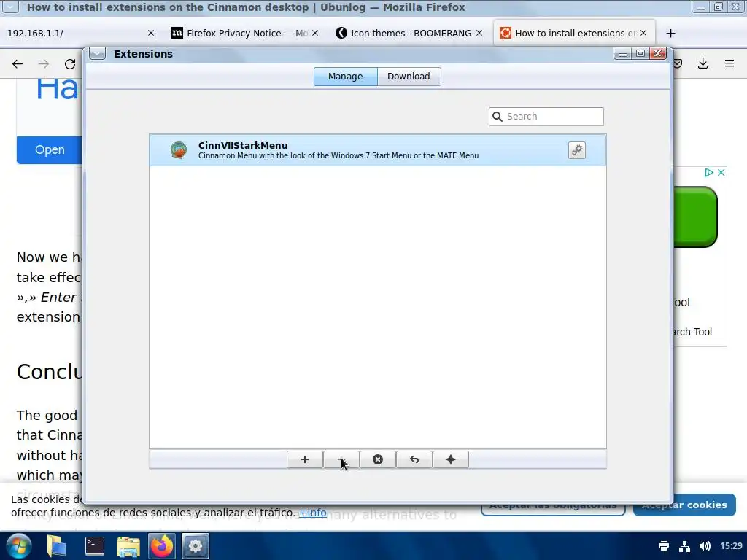Close the 192.168.1.1 tab
This screenshot has height=560, width=747.
tap(151, 33)
